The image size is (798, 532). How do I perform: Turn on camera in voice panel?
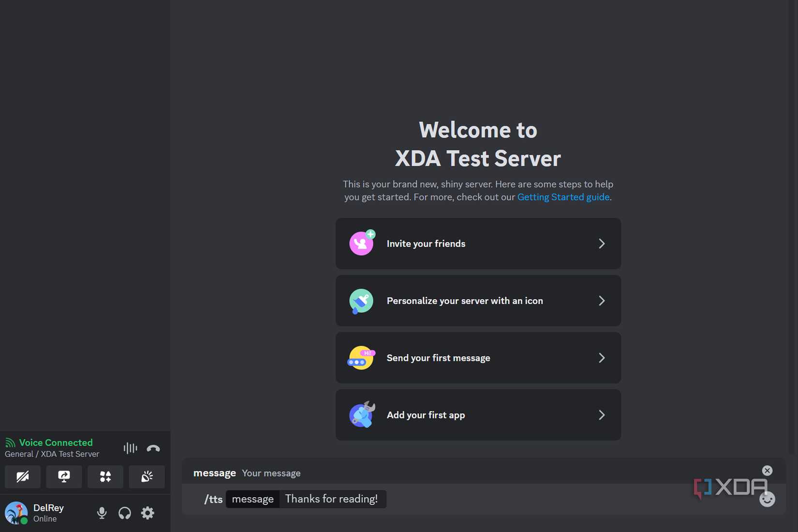point(23,477)
